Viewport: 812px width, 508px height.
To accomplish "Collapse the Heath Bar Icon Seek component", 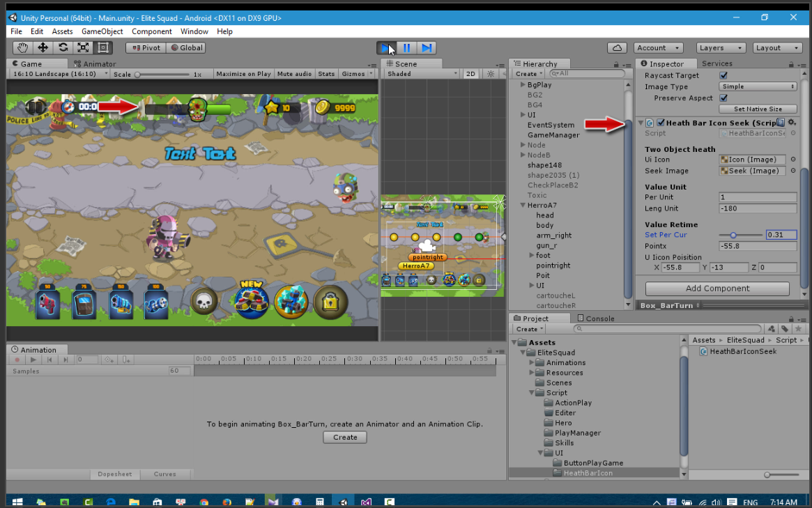I will pos(641,123).
